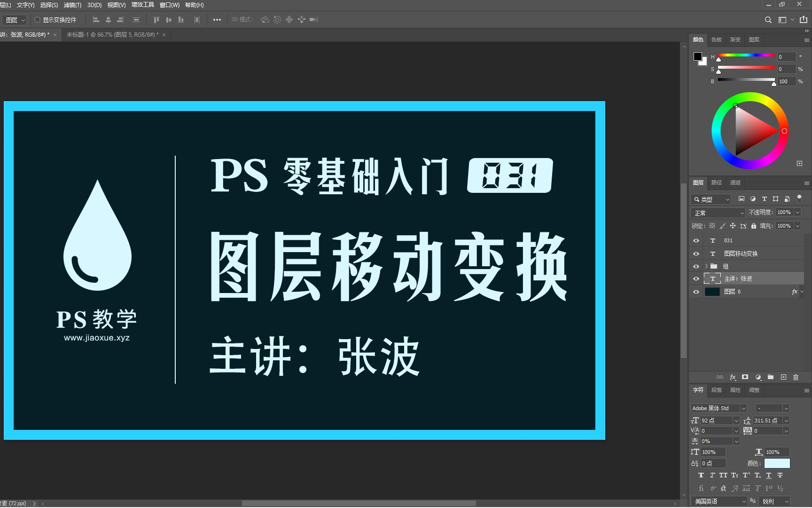Switch to the 未标题-1 document tab
Viewport: 812px width, 508px height.
[x=113, y=35]
